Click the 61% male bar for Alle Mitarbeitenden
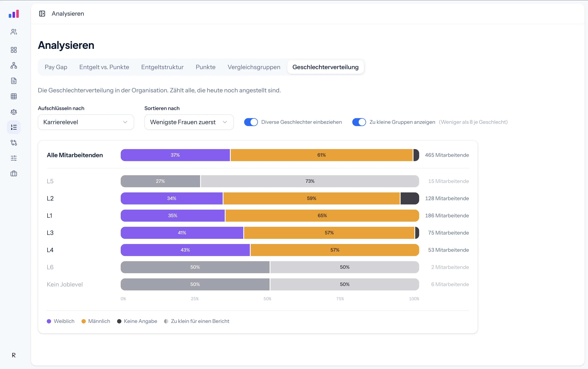588x369 pixels. click(x=322, y=155)
